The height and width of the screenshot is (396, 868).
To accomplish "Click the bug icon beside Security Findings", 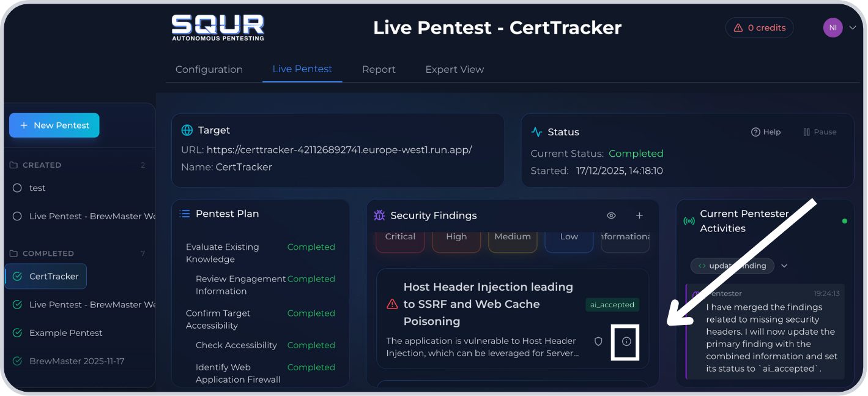I will click(x=379, y=215).
